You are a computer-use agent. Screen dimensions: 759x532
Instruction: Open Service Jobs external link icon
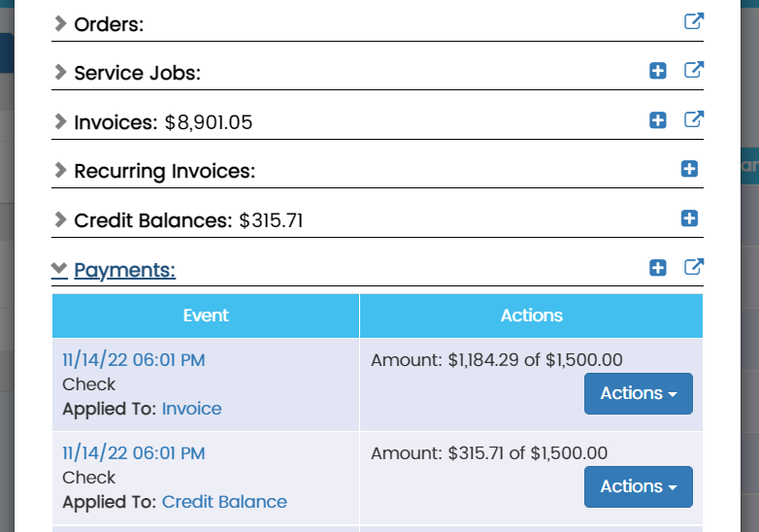click(x=693, y=70)
